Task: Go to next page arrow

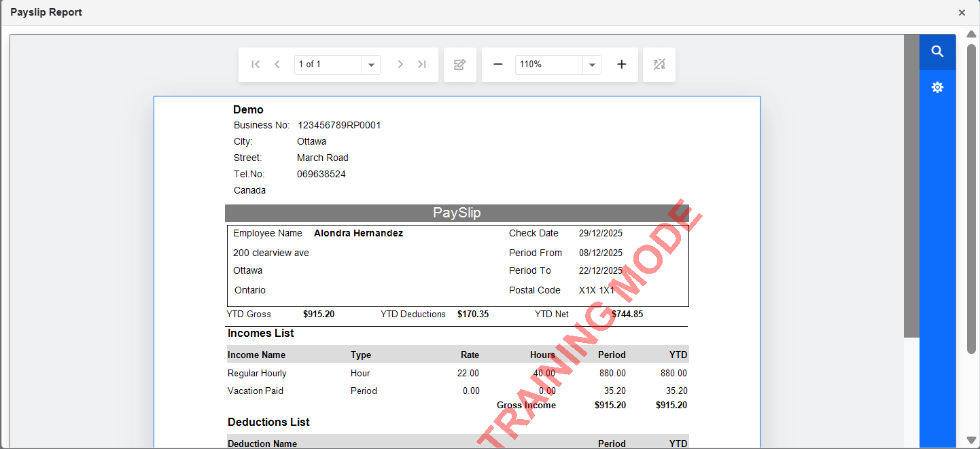Action: (x=400, y=65)
